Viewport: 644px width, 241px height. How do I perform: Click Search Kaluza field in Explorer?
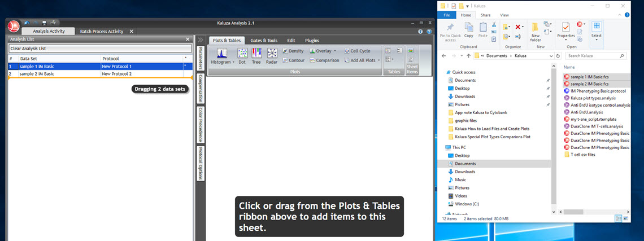[x=597, y=56]
